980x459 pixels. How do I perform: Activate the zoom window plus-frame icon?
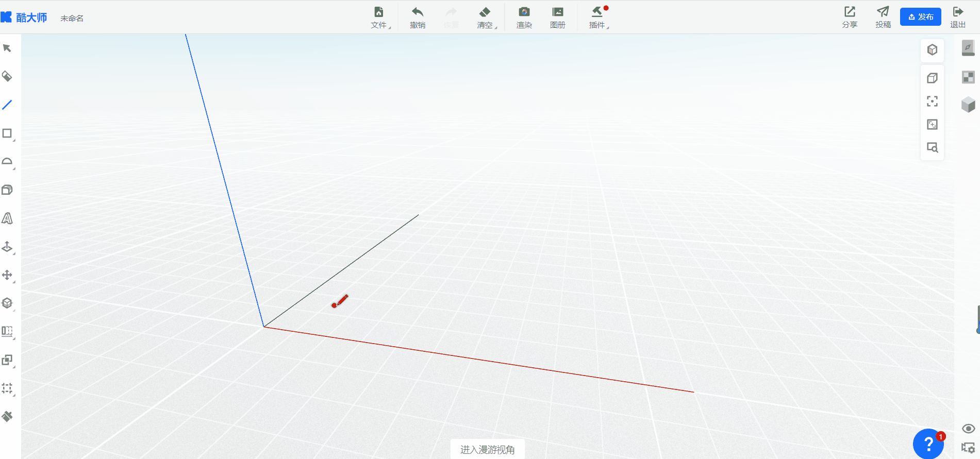pos(932,125)
